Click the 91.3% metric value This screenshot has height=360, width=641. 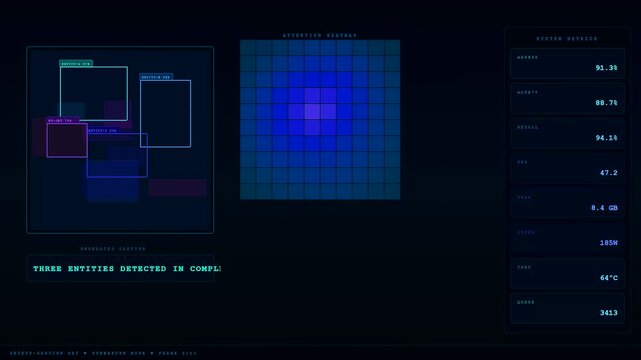click(x=606, y=68)
